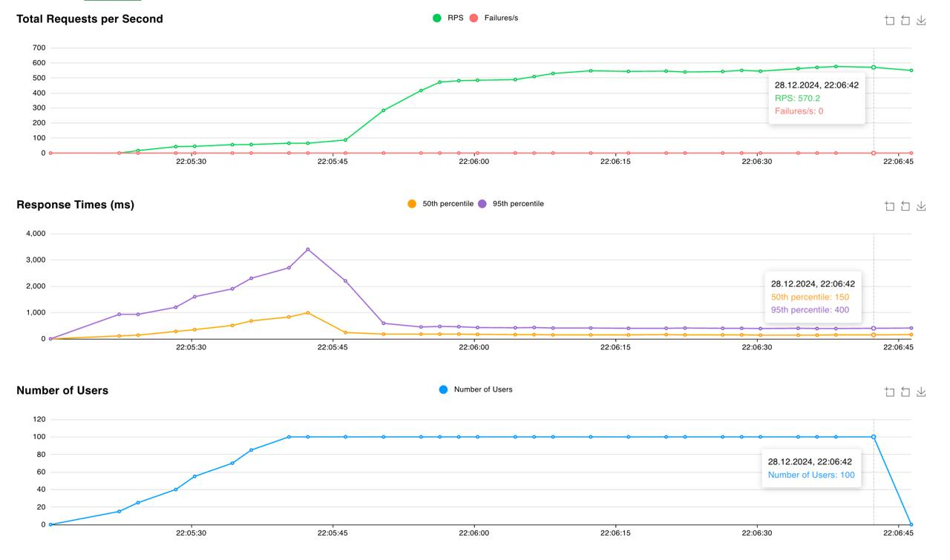Click 22:05:45 on the RPS chart x-axis
The height and width of the screenshot is (560, 950).
tap(332, 162)
